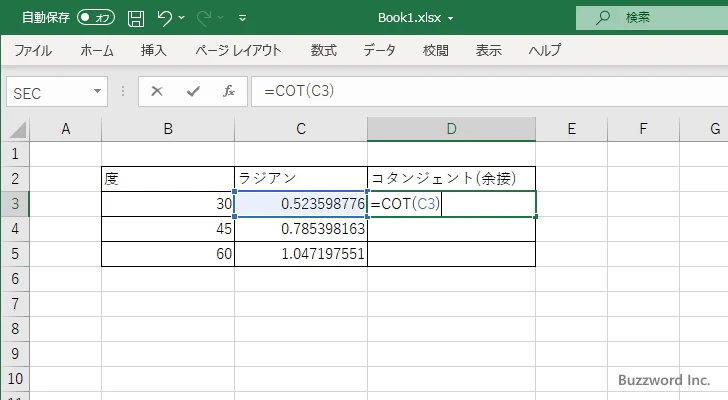Click cell C2 labeled ラジアン
This screenshot has width=728, height=400.
301,179
